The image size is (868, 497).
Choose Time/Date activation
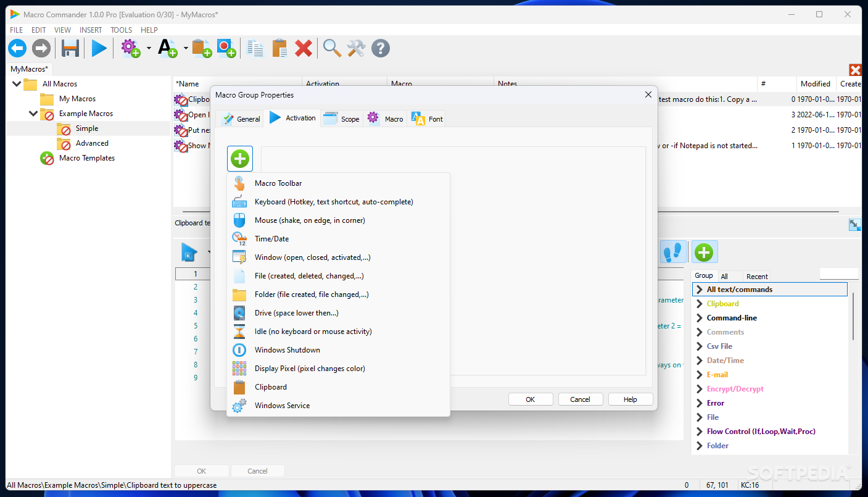338,239
